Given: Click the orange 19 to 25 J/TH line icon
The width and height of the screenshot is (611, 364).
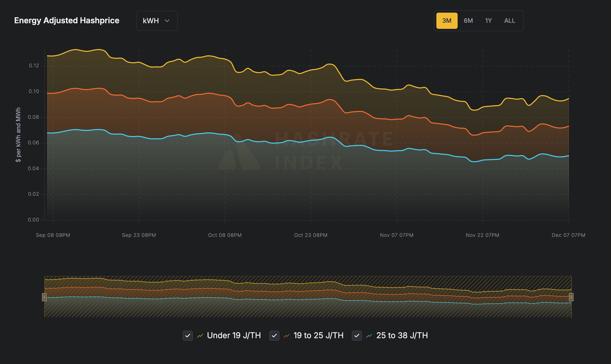Looking at the screenshot, I should point(287,336).
